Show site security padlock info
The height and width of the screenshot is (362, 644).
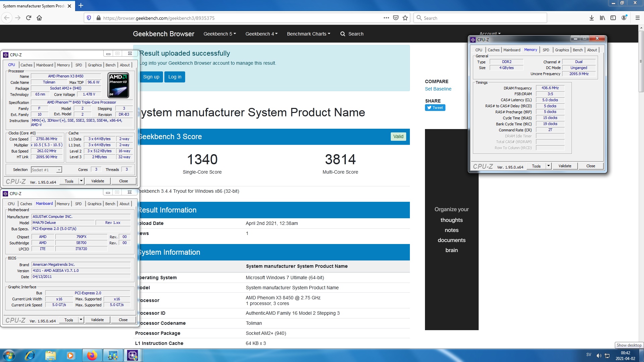(98, 18)
